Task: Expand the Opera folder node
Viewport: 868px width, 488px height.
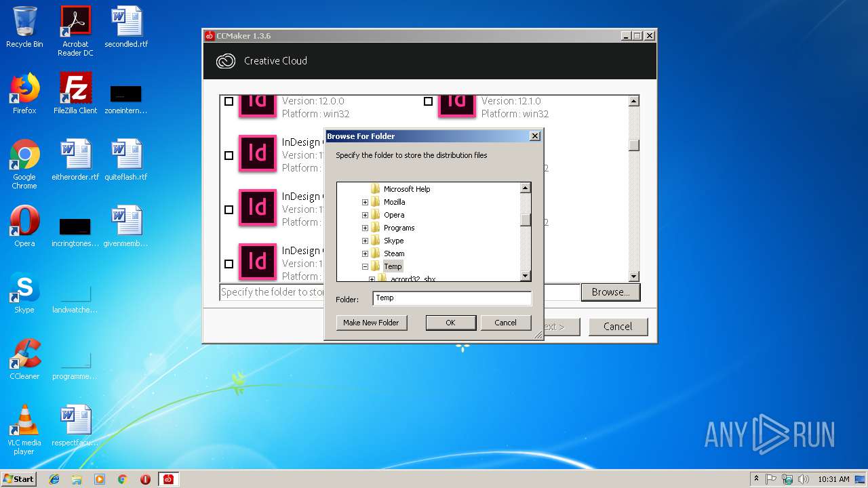Action: click(x=365, y=215)
